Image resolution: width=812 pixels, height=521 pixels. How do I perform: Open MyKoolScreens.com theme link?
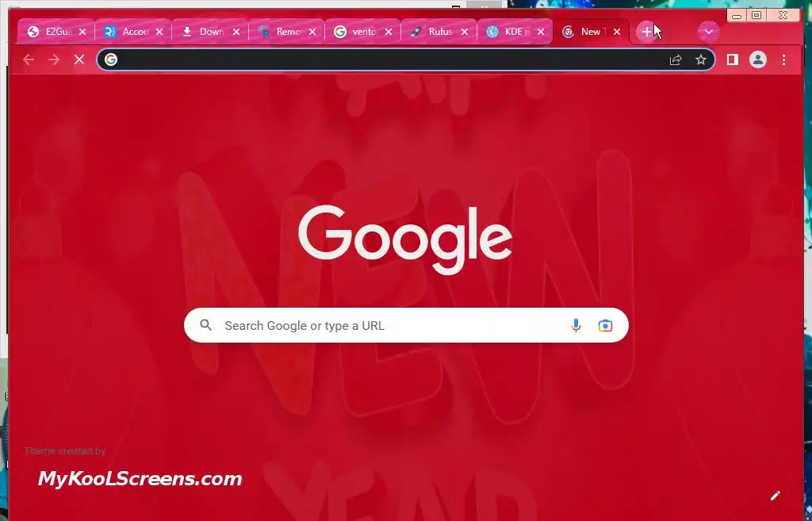point(140,478)
